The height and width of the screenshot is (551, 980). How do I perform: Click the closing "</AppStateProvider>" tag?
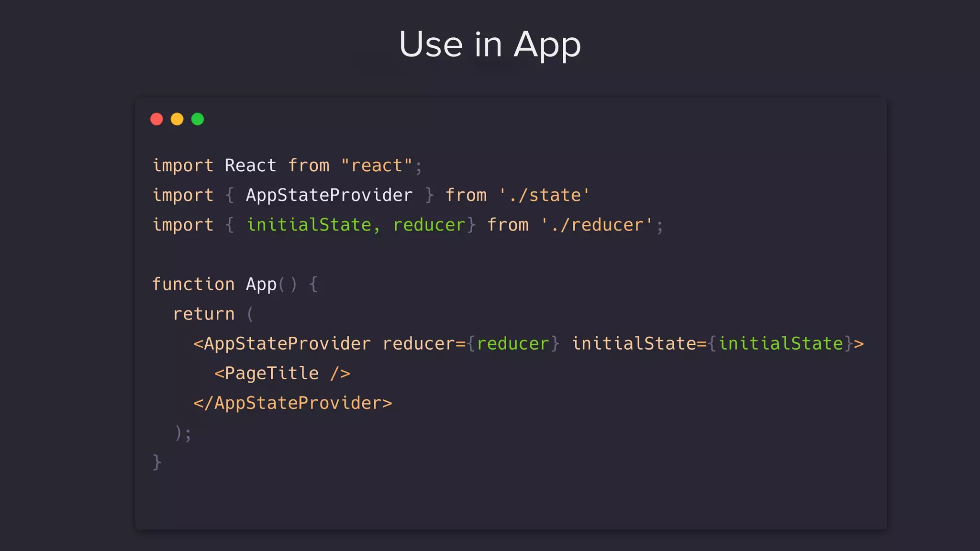(293, 403)
